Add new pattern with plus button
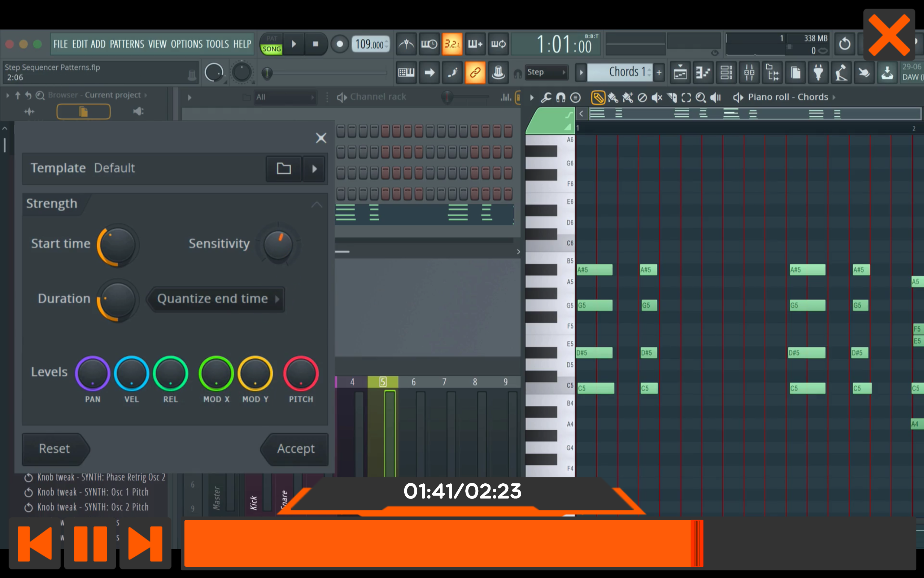The width and height of the screenshot is (924, 578). coord(659,72)
